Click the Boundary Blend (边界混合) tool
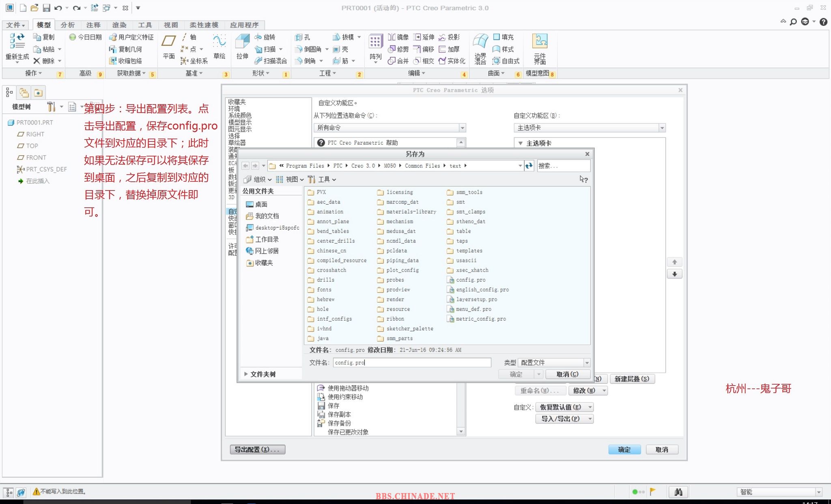Image resolution: width=831 pixels, height=504 pixels. [480, 49]
